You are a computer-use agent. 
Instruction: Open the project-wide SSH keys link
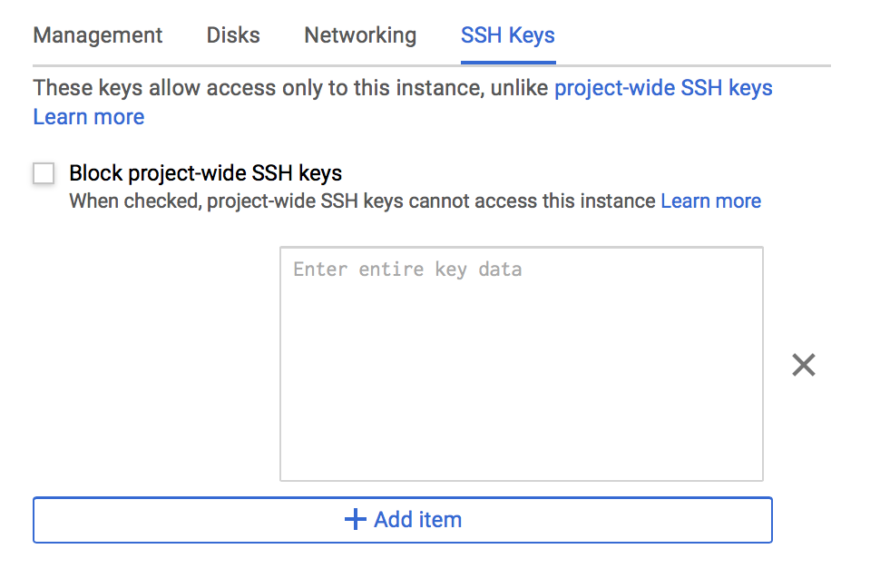coord(663,88)
